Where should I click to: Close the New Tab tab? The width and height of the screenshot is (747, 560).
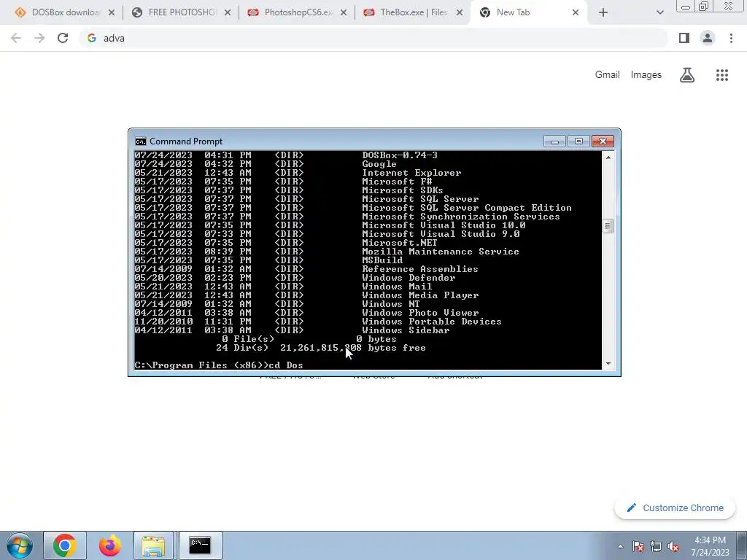click(576, 13)
